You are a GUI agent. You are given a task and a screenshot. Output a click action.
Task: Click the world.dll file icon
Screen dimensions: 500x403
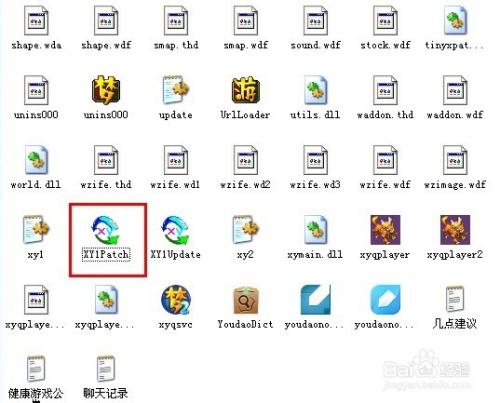coord(36,160)
